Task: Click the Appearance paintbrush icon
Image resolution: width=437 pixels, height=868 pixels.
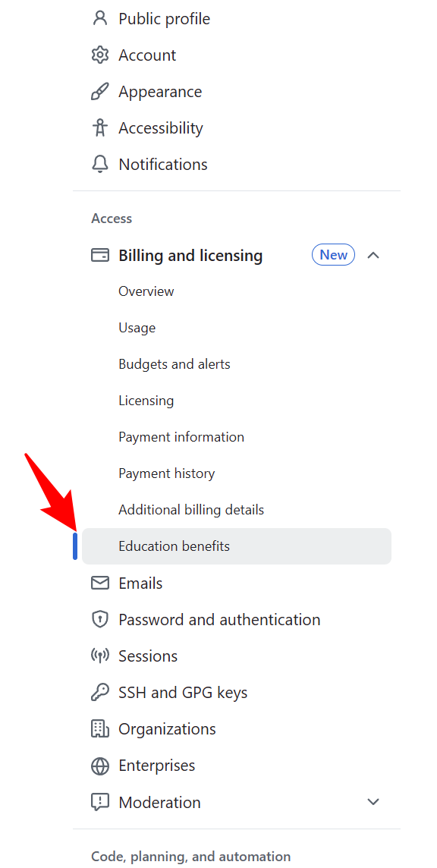Action: coord(100,91)
